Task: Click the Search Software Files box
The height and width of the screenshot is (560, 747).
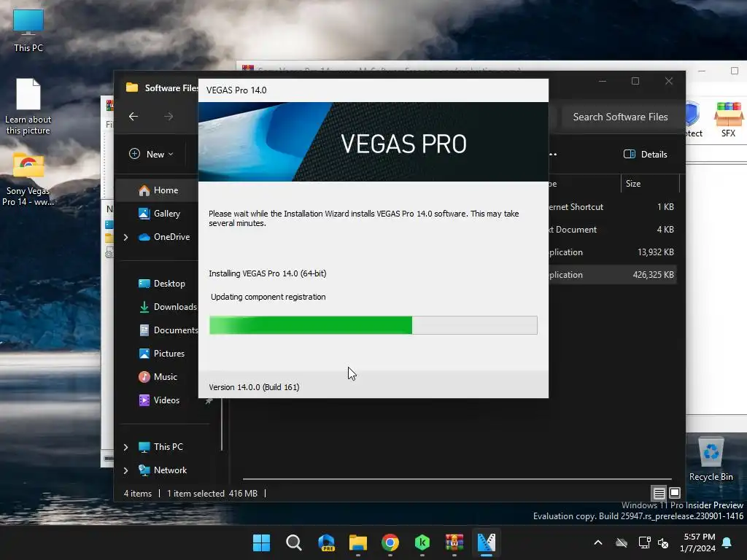Action: pyautogui.click(x=620, y=117)
